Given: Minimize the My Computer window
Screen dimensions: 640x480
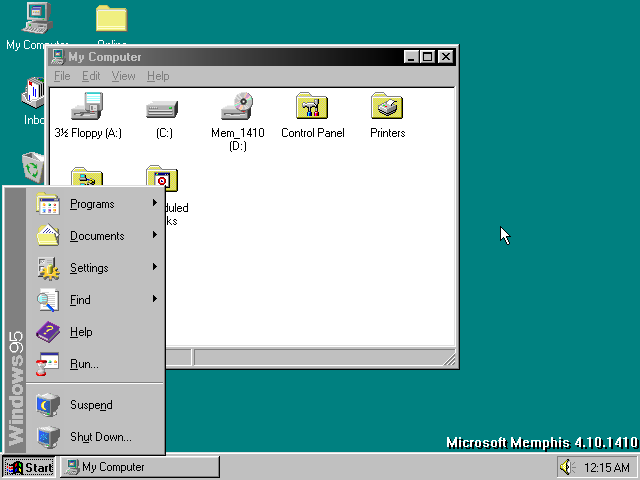Looking at the screenshot, I should pyautogui.click(x=411, y=57).
